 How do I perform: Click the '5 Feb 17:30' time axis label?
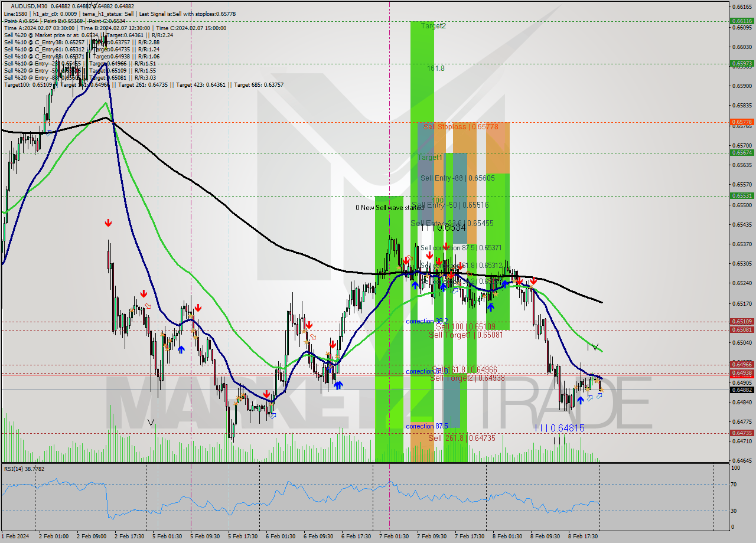coord(243,537)
